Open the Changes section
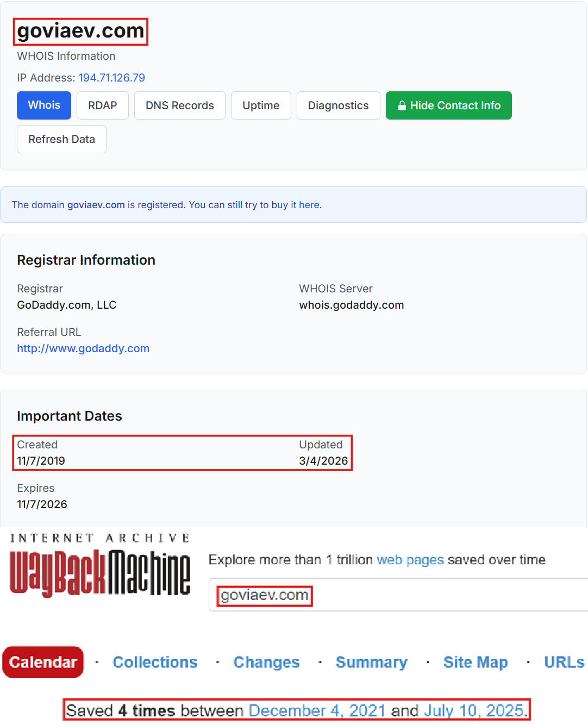Image resolution: width=588 pixels, height=725 pixels. (266, 662)
